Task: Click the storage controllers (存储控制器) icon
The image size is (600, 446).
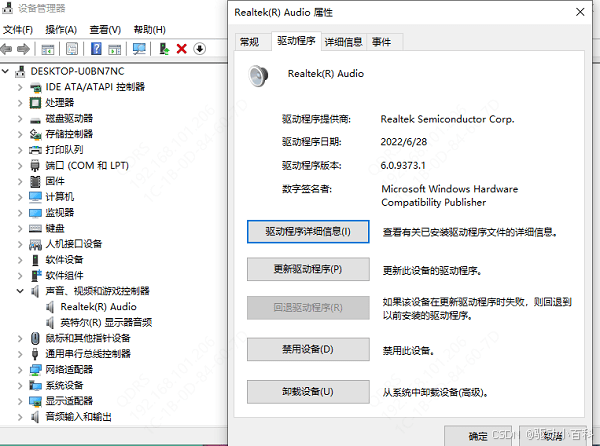Action: pos(35,134)
